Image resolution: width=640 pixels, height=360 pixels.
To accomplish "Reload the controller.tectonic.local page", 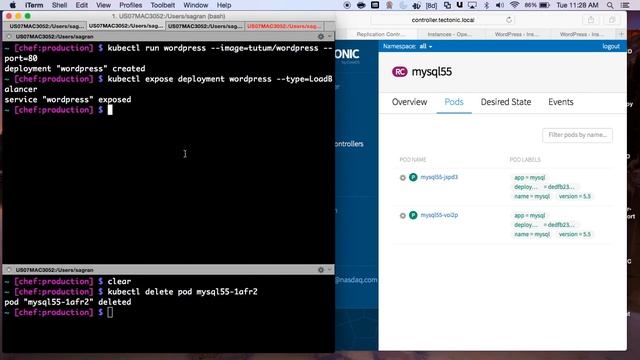I will (509, 20).
